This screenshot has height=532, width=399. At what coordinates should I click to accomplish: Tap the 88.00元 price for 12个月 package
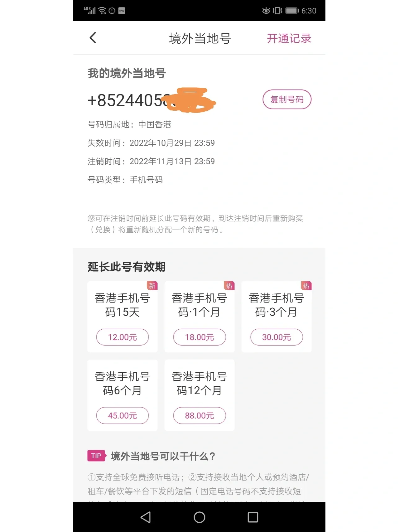199,416
